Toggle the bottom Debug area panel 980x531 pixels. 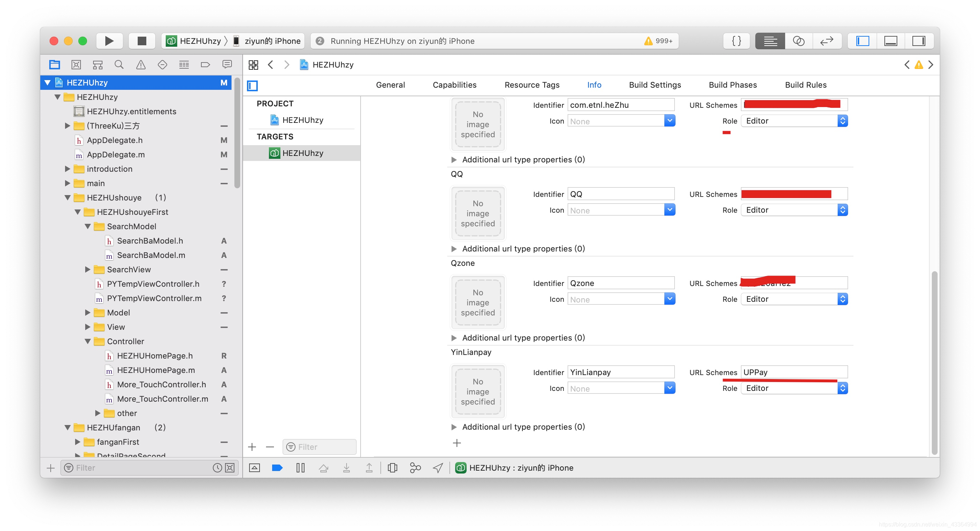890,41
